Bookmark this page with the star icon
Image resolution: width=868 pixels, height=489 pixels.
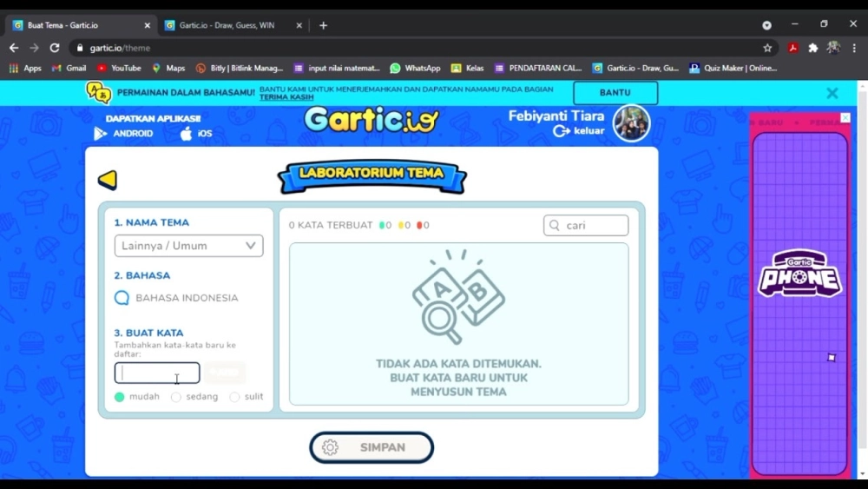coord(767,48)
